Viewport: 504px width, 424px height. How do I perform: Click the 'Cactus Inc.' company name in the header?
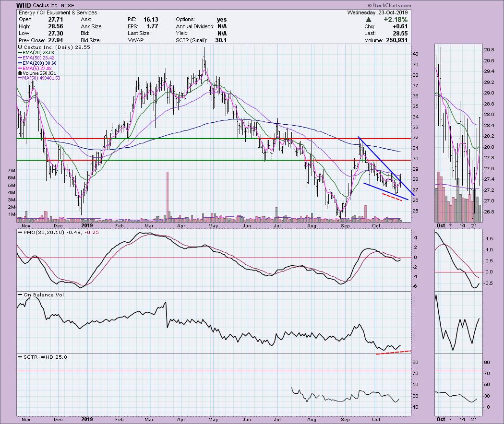pyautogui.click(x=46, y=5)
